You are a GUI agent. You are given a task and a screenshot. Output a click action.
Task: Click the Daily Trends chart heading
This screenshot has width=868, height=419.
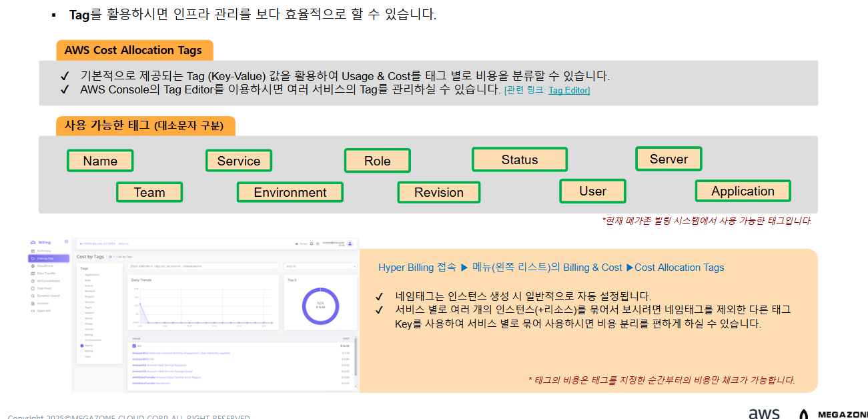140,280
